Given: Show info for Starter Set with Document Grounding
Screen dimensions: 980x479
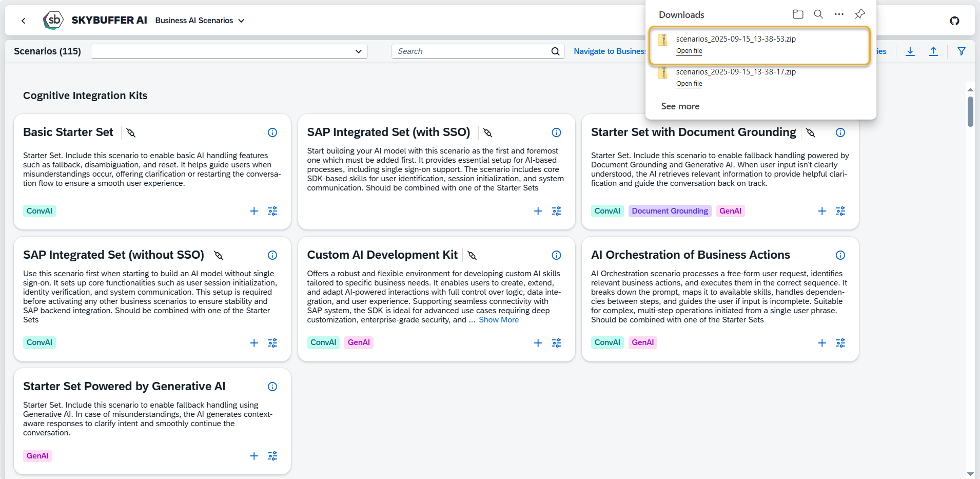Looking at the screenshot, I should pyautogui.click(x=840, y=132).
